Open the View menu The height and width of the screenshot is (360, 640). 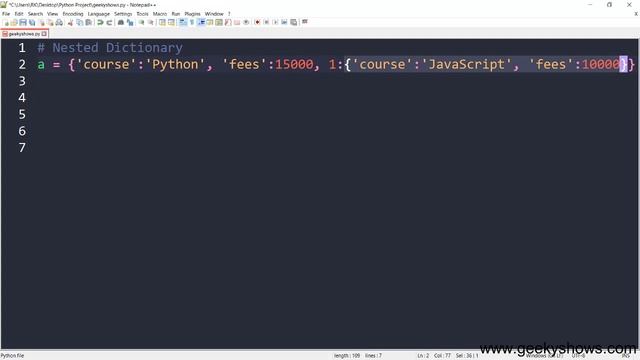[x=52, y=14]
